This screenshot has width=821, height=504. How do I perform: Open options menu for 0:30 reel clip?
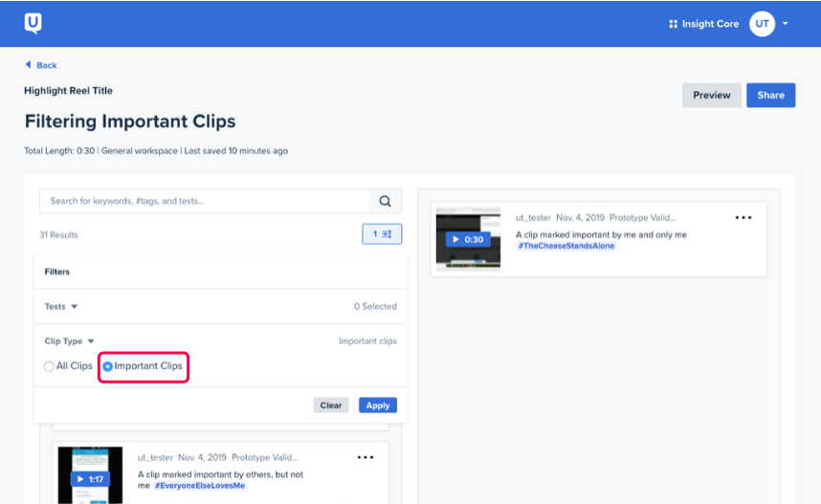[743, 218]
